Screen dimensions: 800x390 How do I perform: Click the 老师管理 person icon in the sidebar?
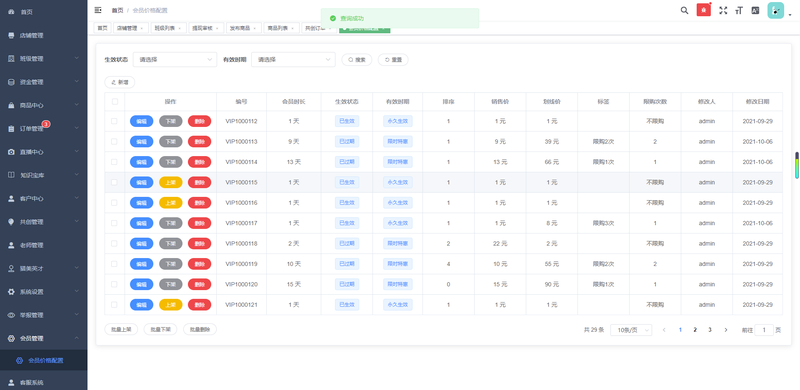pos(11,245)
